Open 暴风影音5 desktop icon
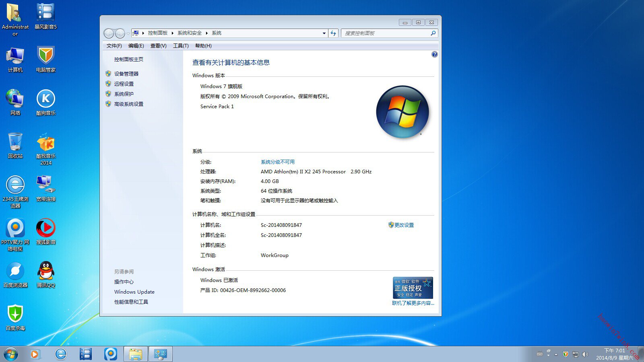 tap(45, 16)
